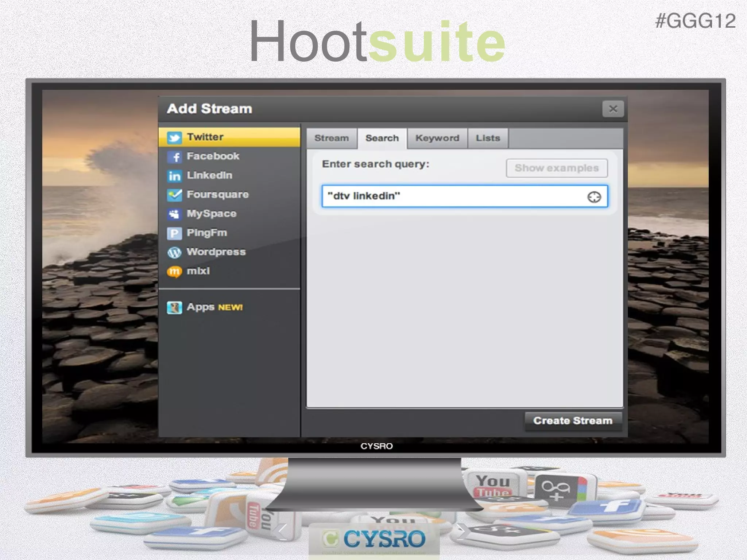Click the Apps icon in sidebar
The image size is (747, 560).
coord(174,308)
